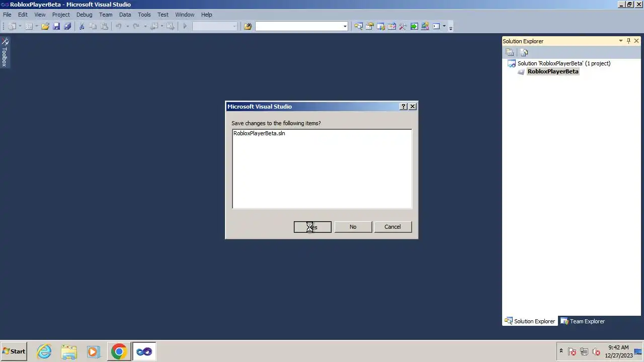Open the Edit menu
Viewport: 644px width, 362px height.
(x=23, y=15)
